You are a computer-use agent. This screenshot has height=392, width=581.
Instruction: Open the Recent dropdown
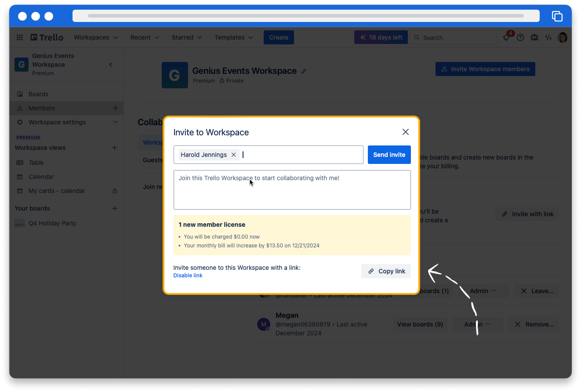(145, 37)
